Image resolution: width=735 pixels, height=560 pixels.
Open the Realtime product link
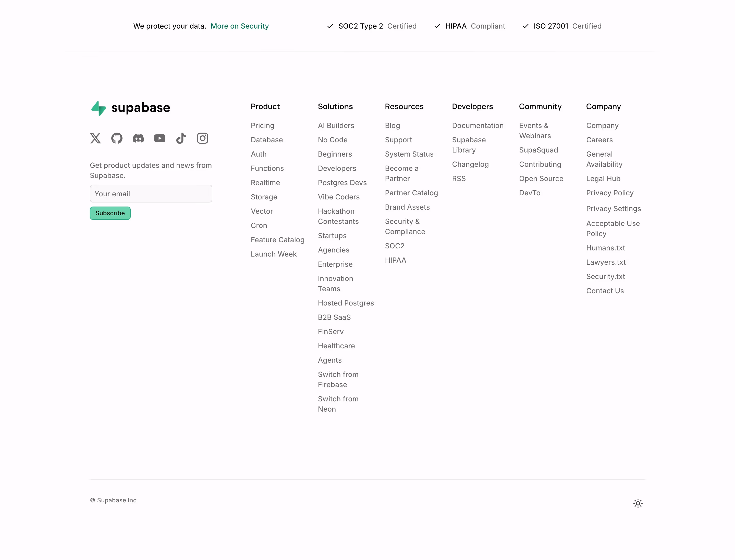tap(265, 183)
